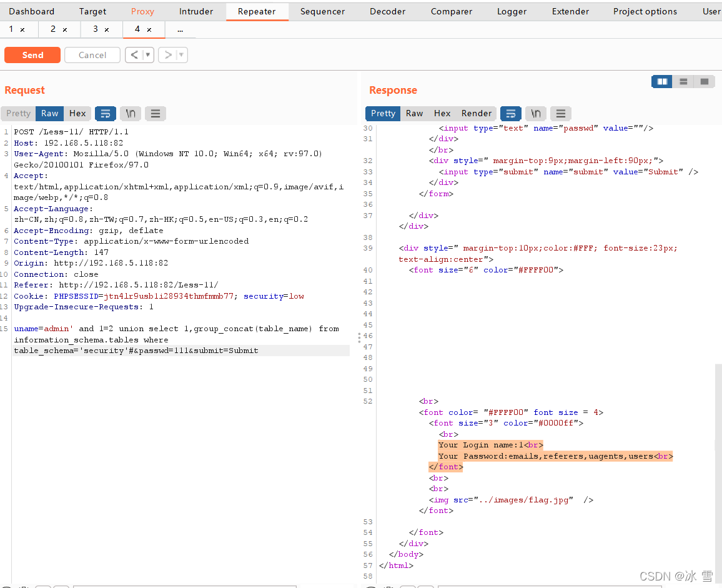The height and width of the screenshot is (588, 722).
Task: Switch Response view to Raw
Action: [415, 113]
